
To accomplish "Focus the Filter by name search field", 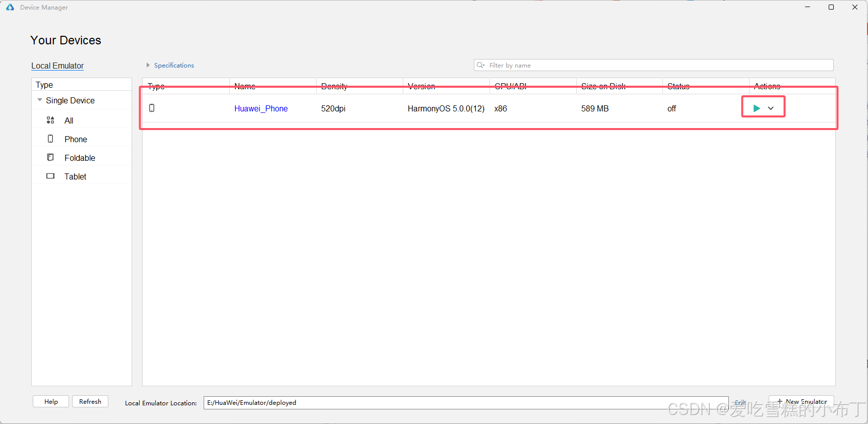I will [654, 65].
